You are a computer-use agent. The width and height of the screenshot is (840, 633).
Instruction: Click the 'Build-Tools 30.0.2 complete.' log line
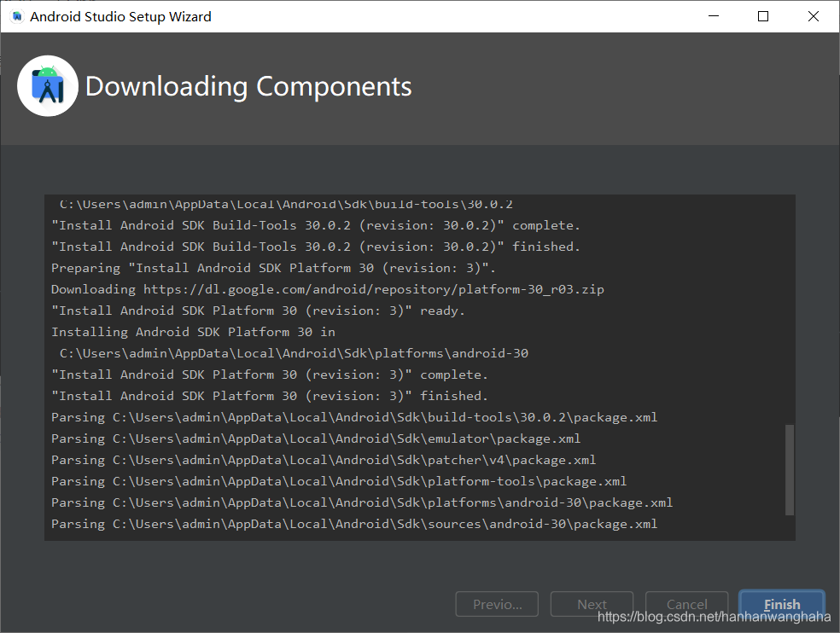316,225
